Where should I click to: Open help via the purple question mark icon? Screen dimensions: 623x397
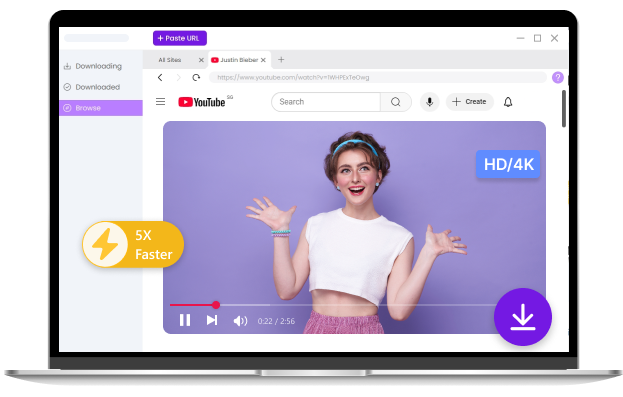coord(557,77)
